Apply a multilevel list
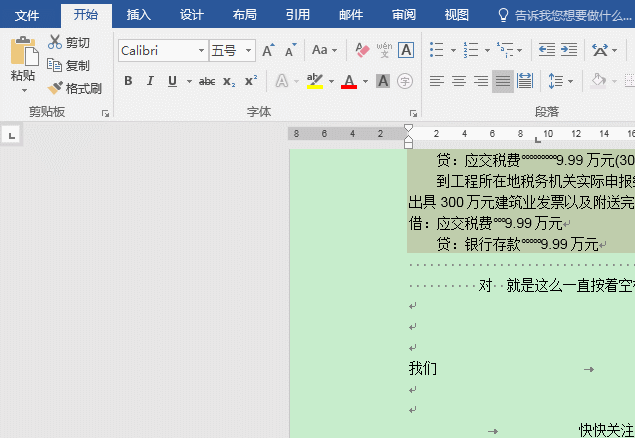This screenshot has height=438, width=635. tap(505, 50)
